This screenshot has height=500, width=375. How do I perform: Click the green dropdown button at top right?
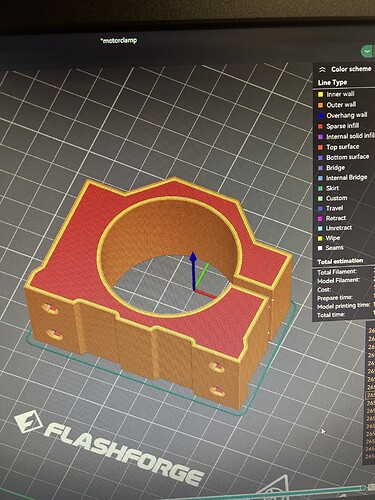[x=367, y=51]
